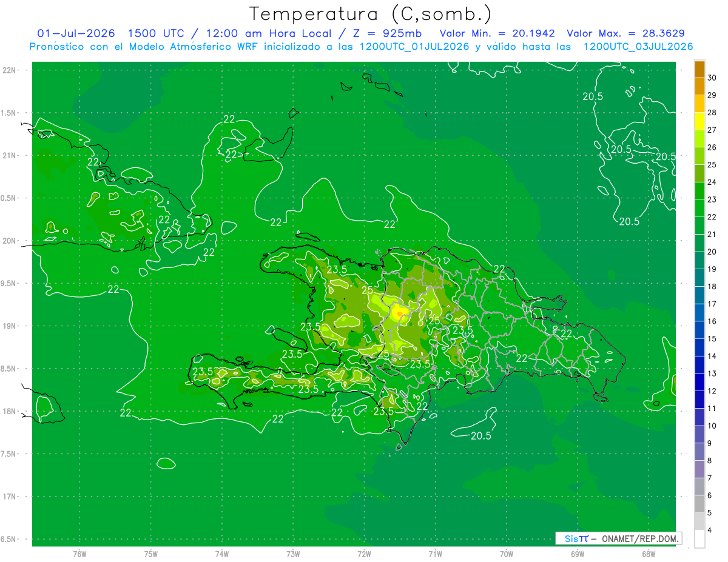This screenshot has width=728, height=562.
Task: Click the yellow-orange hottest spot on Hispaniola
Action: point(399,312)
